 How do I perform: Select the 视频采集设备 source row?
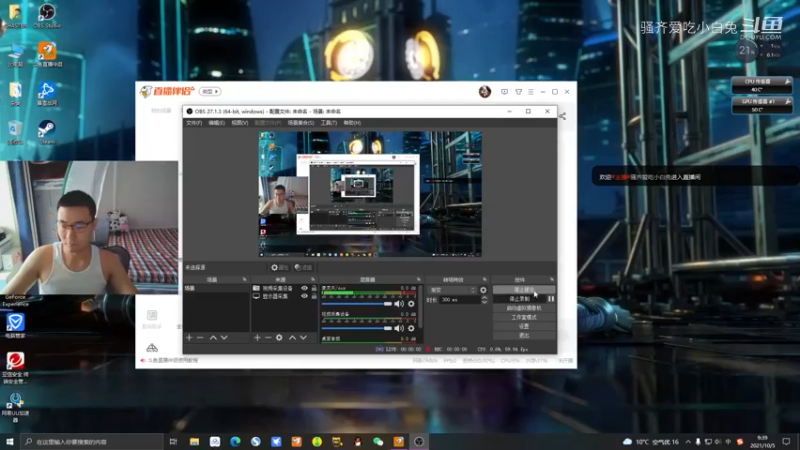(284, 288)
